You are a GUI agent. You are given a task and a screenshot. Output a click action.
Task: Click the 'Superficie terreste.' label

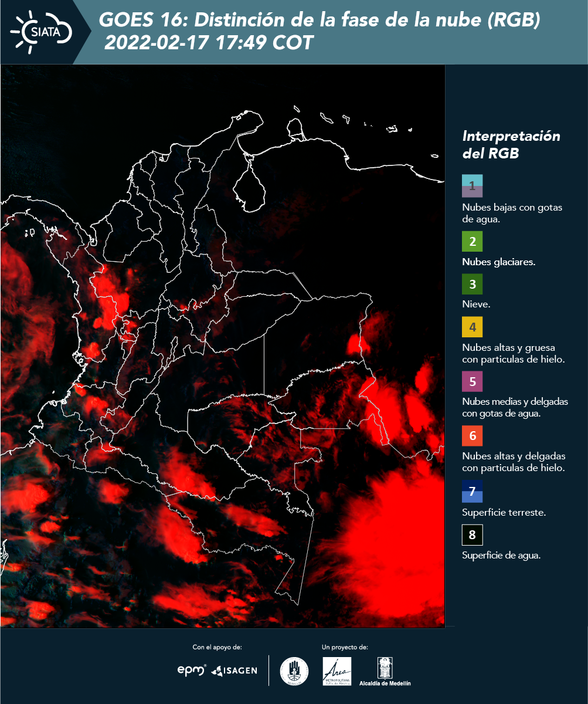(x=504, y=512)
